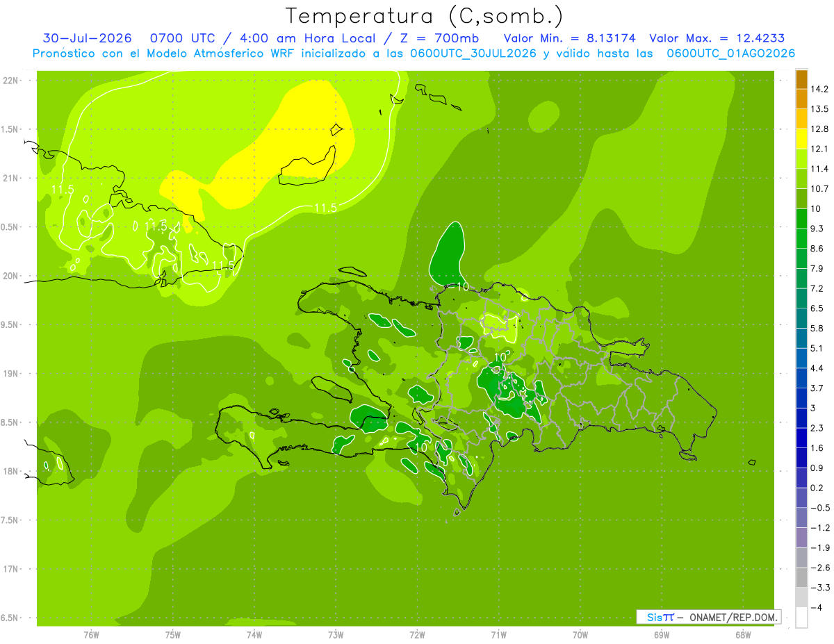
Task: Click the '1.6' colorbar label
Action: point(817,448)
